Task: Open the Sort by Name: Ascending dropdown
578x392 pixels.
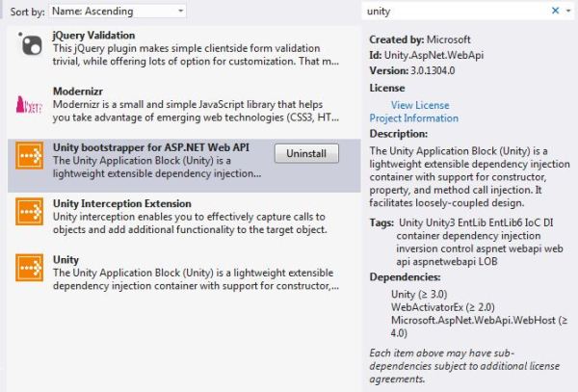Action: coord(117,11)
